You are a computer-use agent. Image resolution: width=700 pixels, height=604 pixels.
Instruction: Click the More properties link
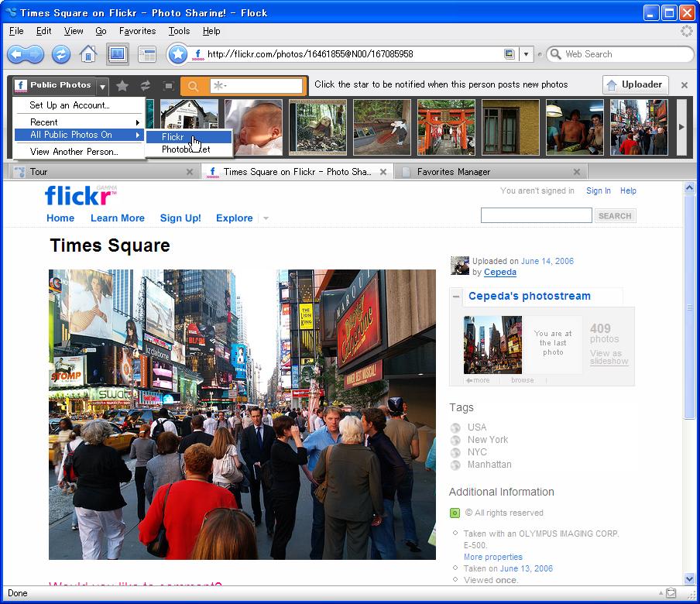(492, 557)
